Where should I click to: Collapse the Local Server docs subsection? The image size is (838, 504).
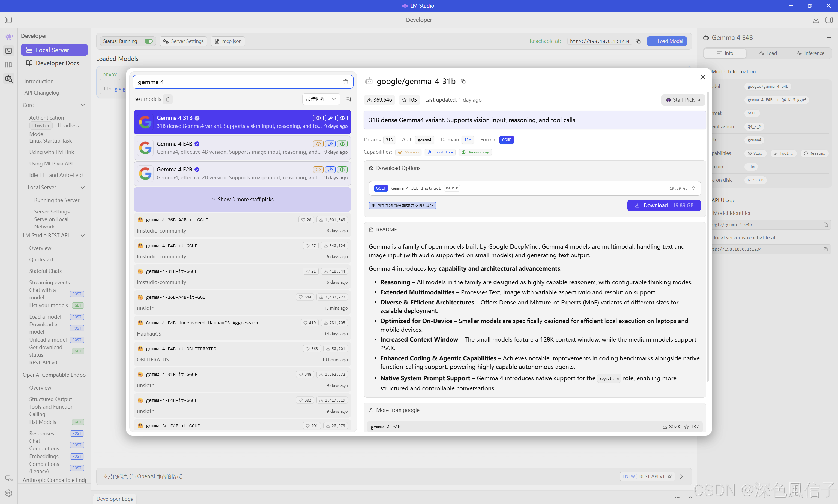pyautogui.click(x=83, y=188)
